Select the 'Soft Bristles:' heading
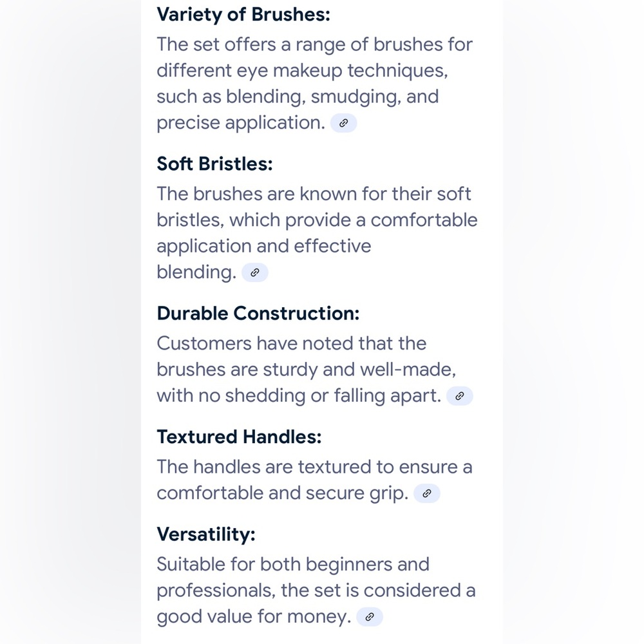The image size is (644, 644). coord(215,164)
